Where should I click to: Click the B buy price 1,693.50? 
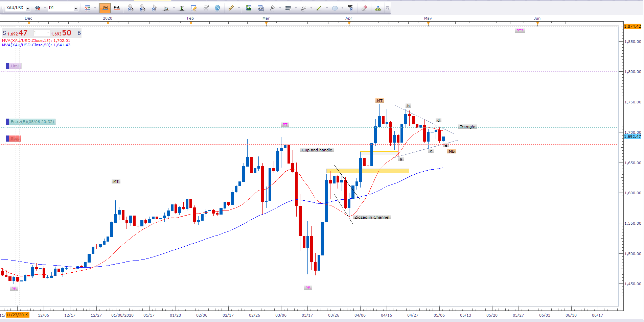(62, 33)
